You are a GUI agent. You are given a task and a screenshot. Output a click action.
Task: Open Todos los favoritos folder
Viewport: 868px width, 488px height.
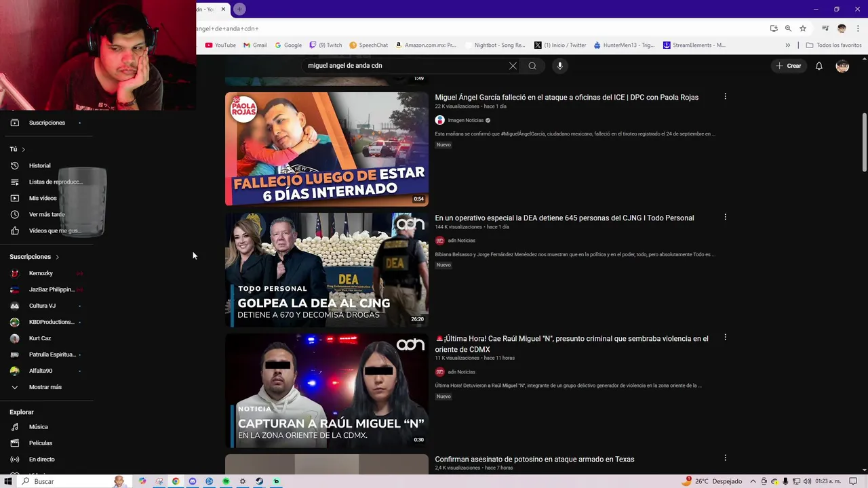click(x=833, y=45)
